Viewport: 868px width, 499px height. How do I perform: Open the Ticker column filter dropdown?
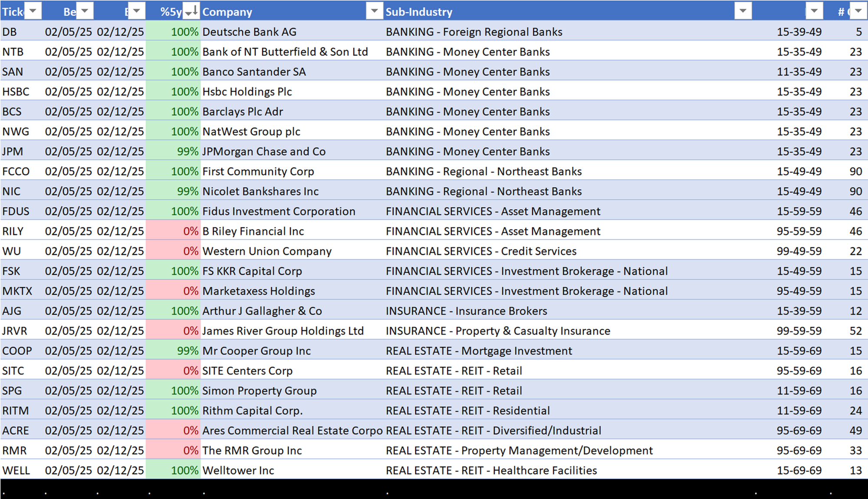tap(33, 11)
